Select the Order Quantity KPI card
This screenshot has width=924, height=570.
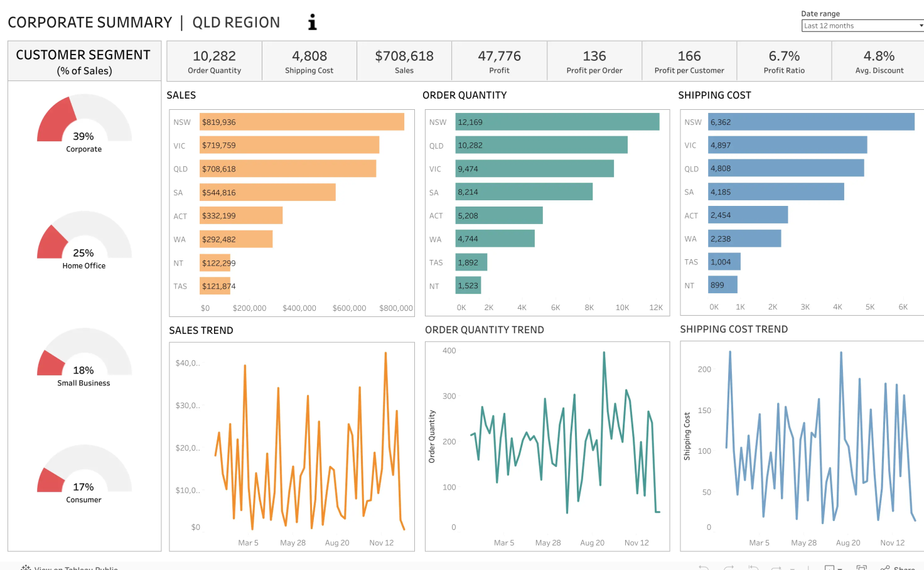214,62
